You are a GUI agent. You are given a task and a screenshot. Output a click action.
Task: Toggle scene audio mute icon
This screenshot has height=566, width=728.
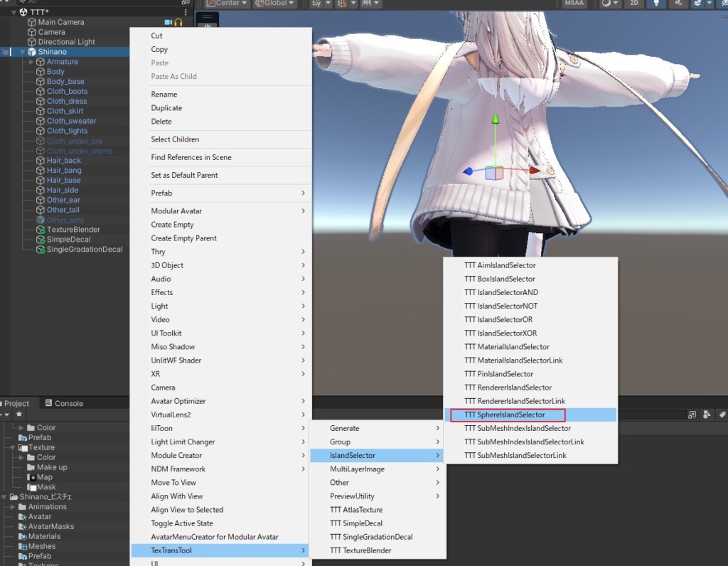[678, 3]
